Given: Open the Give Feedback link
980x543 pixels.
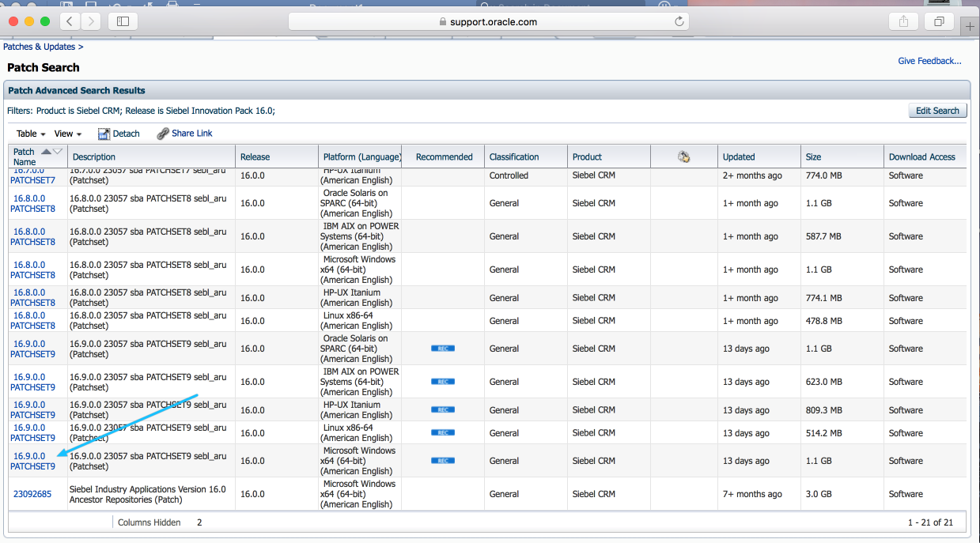Looking at the screenshot, I should tap(929, 61).
